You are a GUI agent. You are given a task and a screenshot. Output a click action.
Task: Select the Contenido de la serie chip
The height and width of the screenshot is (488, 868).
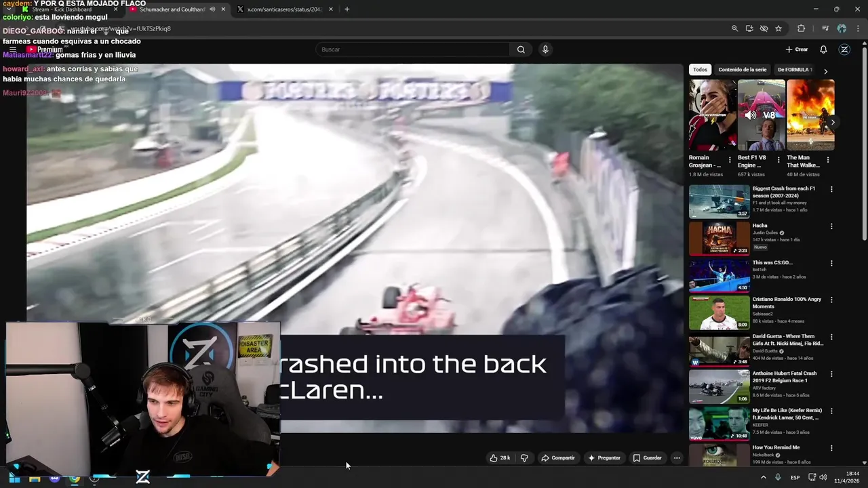tap(742, 70)
